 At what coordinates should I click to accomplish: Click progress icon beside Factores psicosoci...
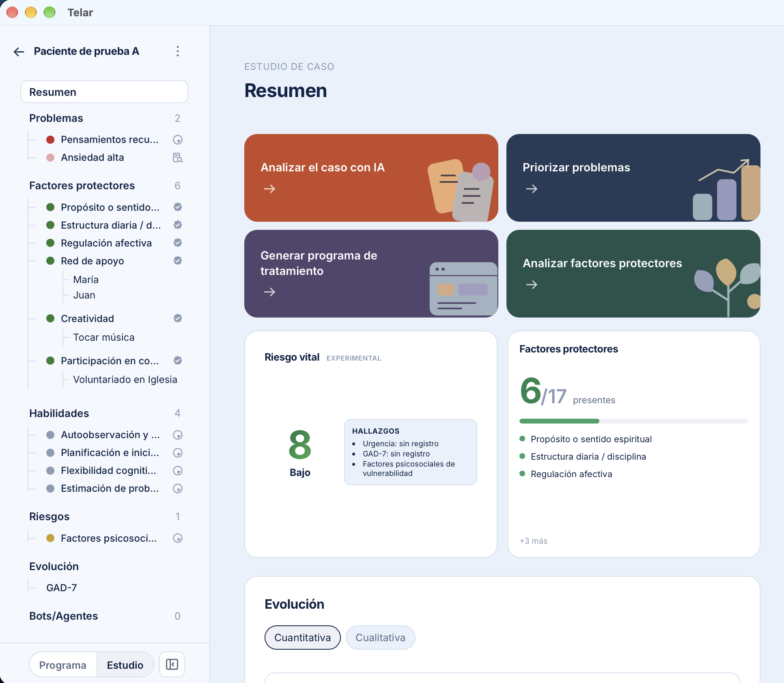pyautogui.click(x=177, y=538)
